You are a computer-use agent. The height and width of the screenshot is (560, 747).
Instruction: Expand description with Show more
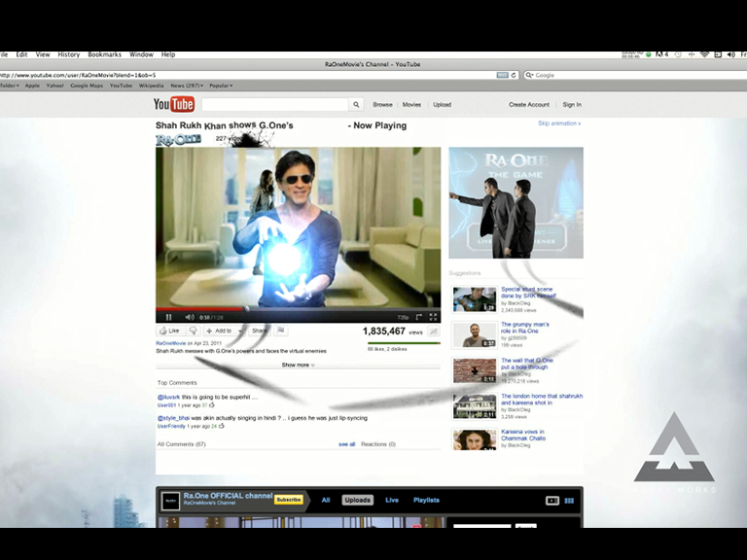(298, 365)
